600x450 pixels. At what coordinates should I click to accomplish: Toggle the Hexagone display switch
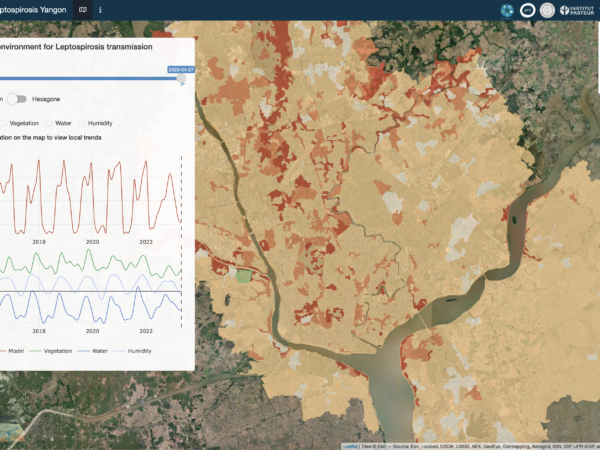click(x=17, y=99)
